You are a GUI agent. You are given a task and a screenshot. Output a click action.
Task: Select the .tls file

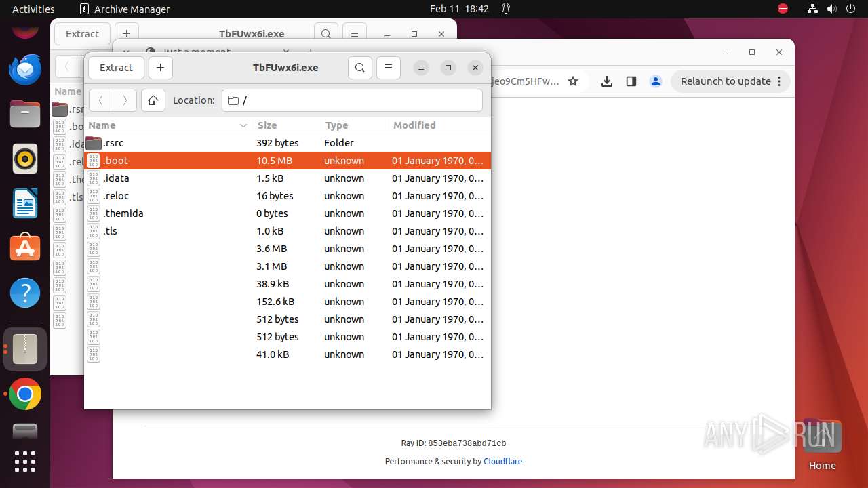click(x=288, y=231)
